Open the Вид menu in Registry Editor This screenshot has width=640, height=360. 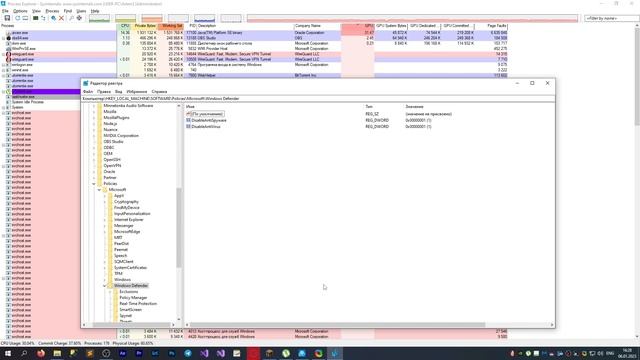click(118, 92)
